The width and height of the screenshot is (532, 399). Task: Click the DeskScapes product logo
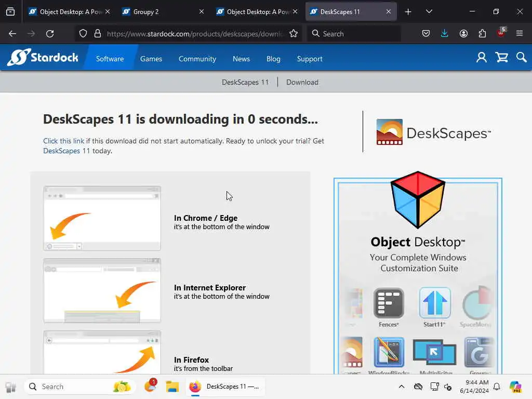(434, 132)
